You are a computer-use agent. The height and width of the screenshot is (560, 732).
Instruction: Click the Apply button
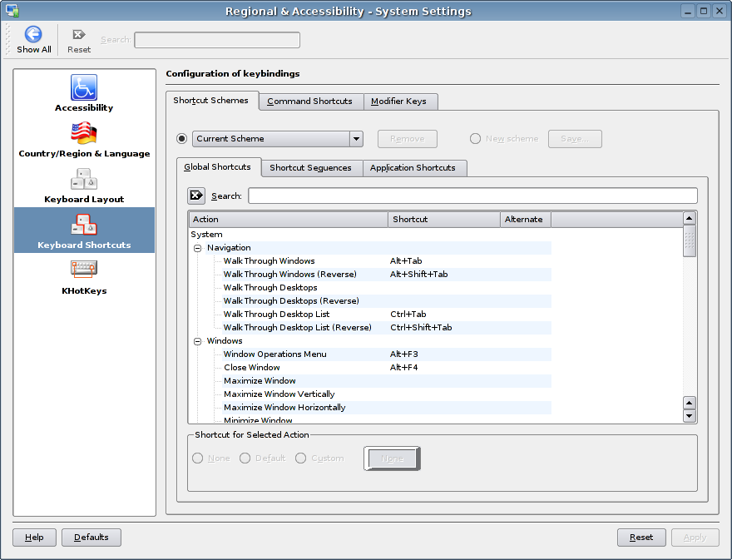(695, 537)
